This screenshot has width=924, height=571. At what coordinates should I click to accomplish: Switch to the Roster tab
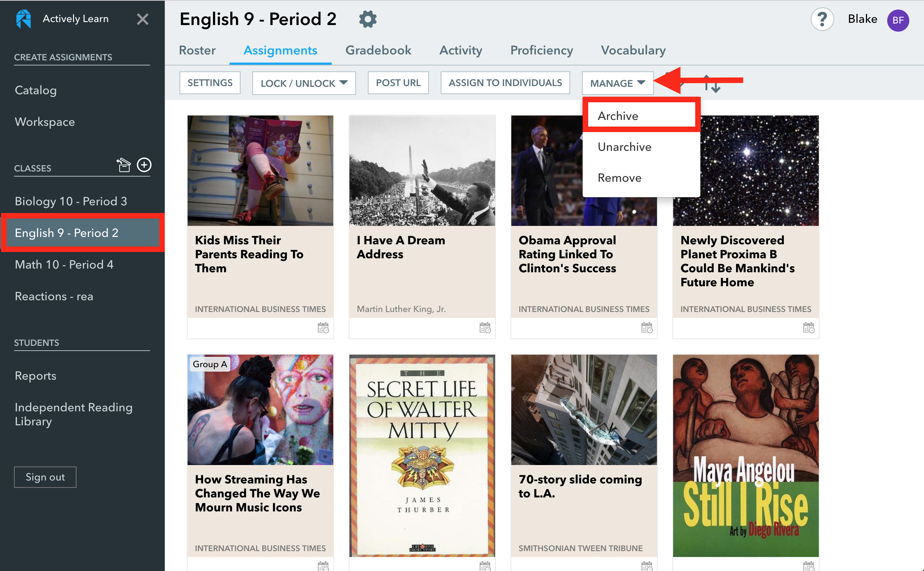click(197, 50)
